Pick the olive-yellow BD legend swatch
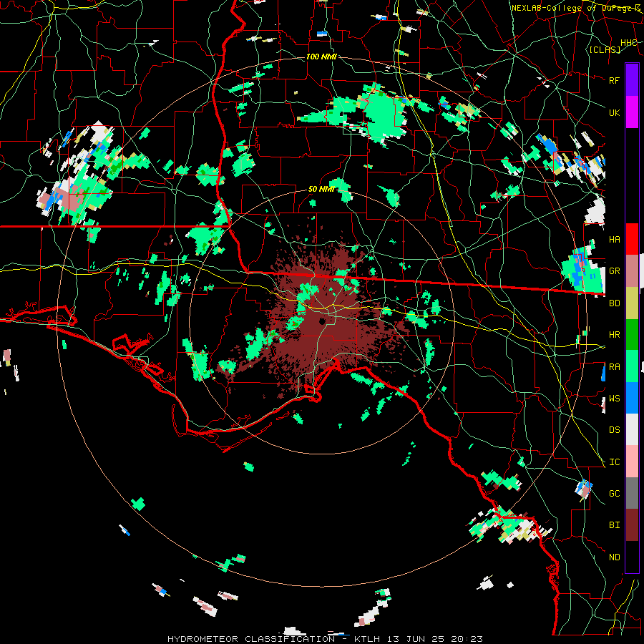This screenshot has width=644, height=644. 632,303
